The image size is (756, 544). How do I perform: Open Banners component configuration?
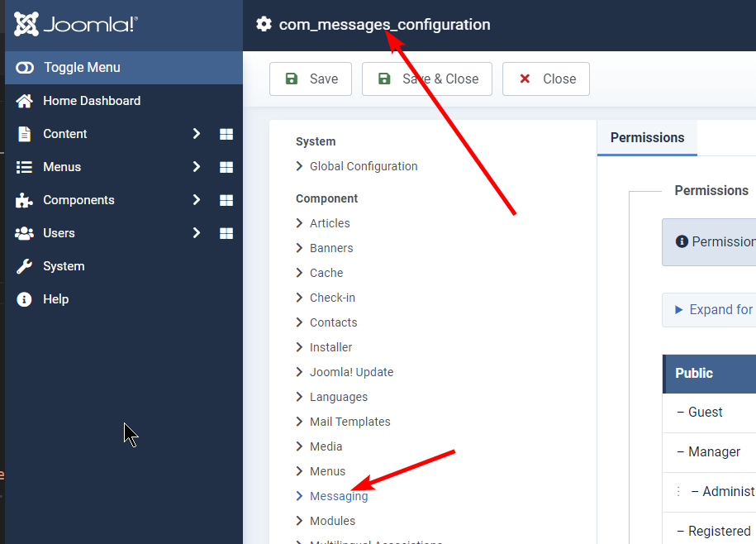(331, 248)
